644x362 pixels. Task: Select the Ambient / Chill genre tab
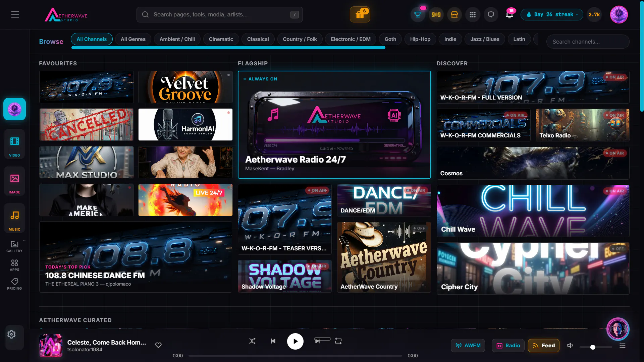(x=177, y=39)
